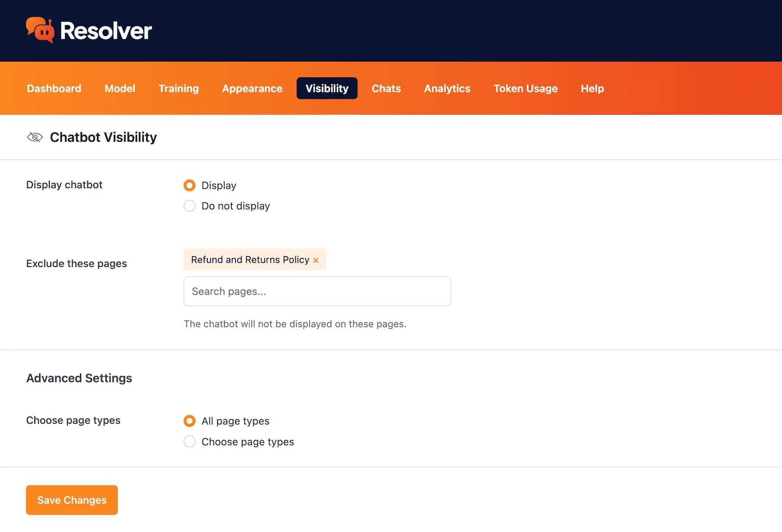Open the Chats tab

(x=386, y=88)
